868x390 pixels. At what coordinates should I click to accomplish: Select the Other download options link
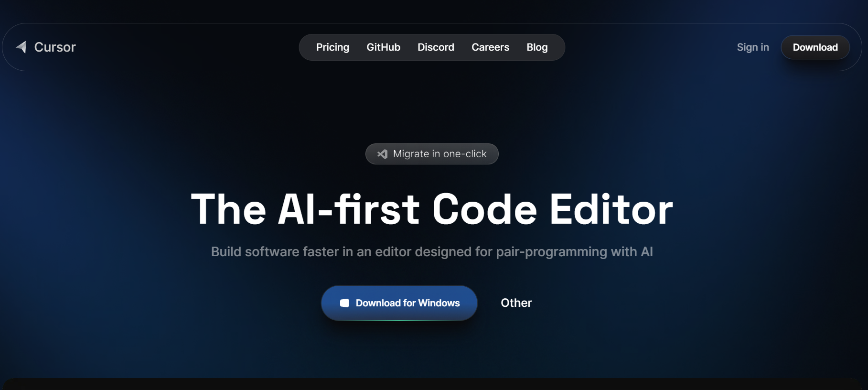click(516, 303)
